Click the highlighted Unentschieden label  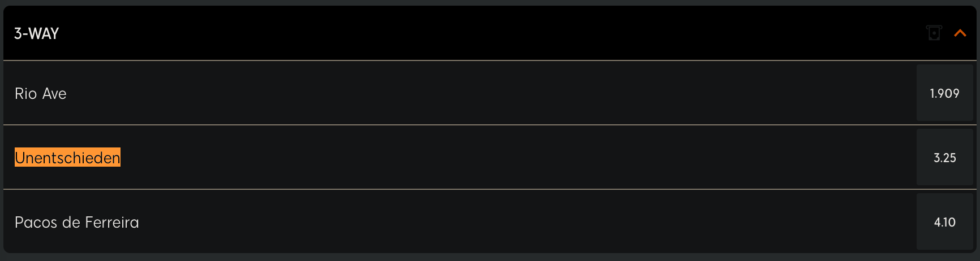[67, 158]
